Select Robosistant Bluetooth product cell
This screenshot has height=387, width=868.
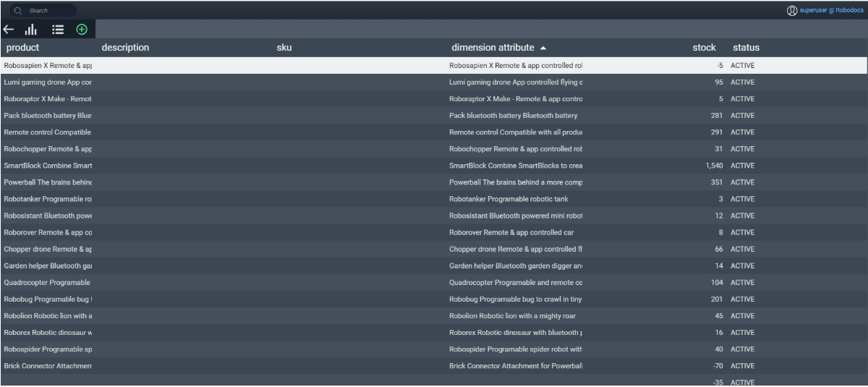click(x=48, y=216)
